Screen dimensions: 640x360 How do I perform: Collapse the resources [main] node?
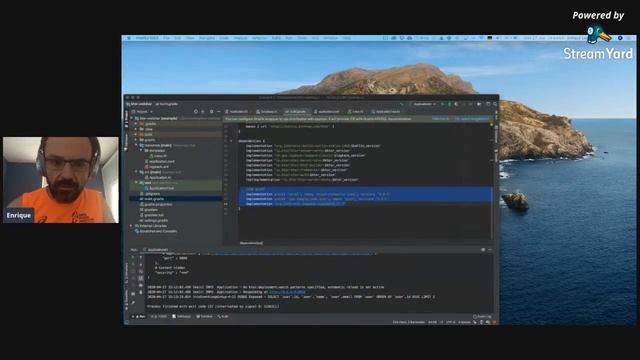point(136,145)
